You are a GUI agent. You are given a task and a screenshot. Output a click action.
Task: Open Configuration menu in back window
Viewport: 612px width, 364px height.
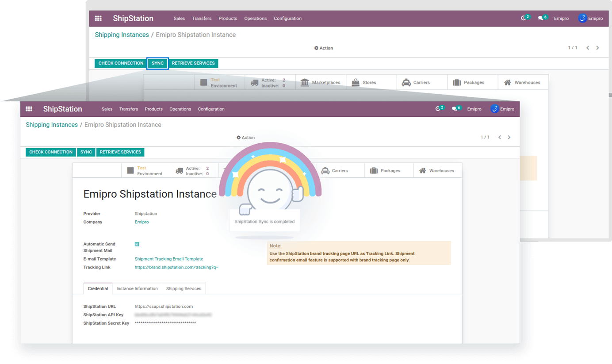tap(288, 18)
